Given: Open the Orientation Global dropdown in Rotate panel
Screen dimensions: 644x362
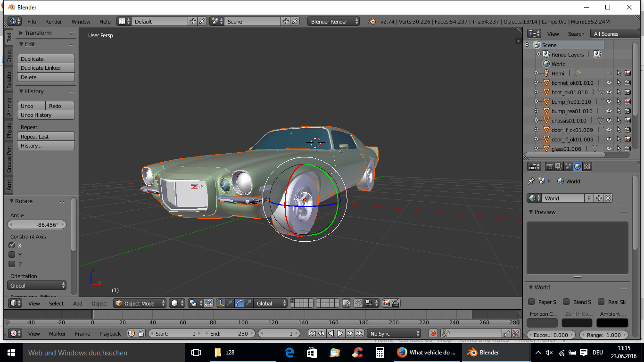Looking at the screenshot, I should click(37, 286).
